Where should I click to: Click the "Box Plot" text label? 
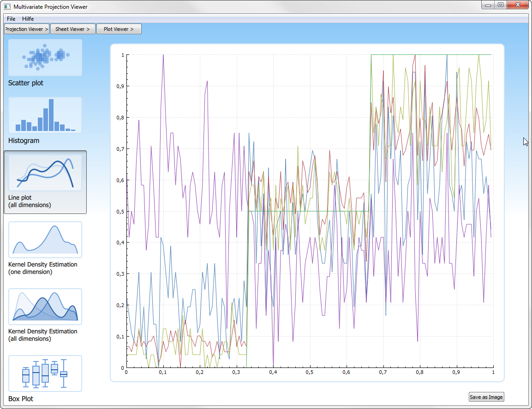pos(21,398)
